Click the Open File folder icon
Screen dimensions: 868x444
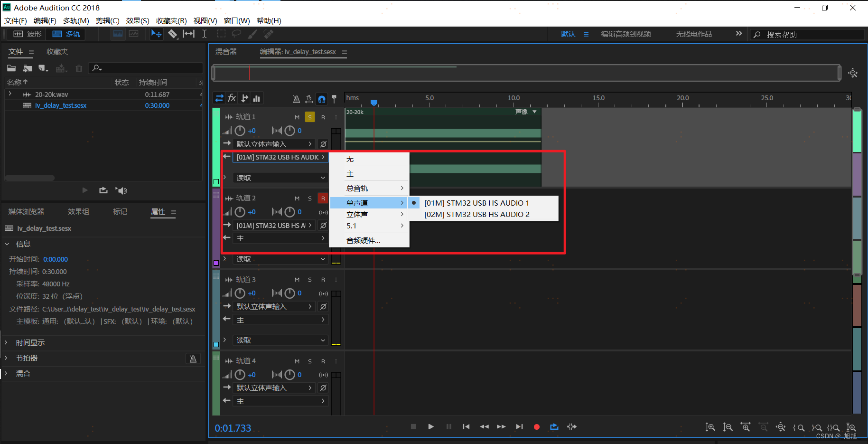[x=11, y=68]
